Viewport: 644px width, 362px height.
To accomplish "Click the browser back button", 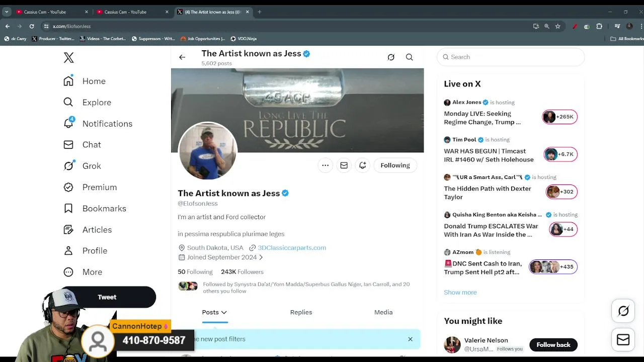I will [x=8, y=26].
